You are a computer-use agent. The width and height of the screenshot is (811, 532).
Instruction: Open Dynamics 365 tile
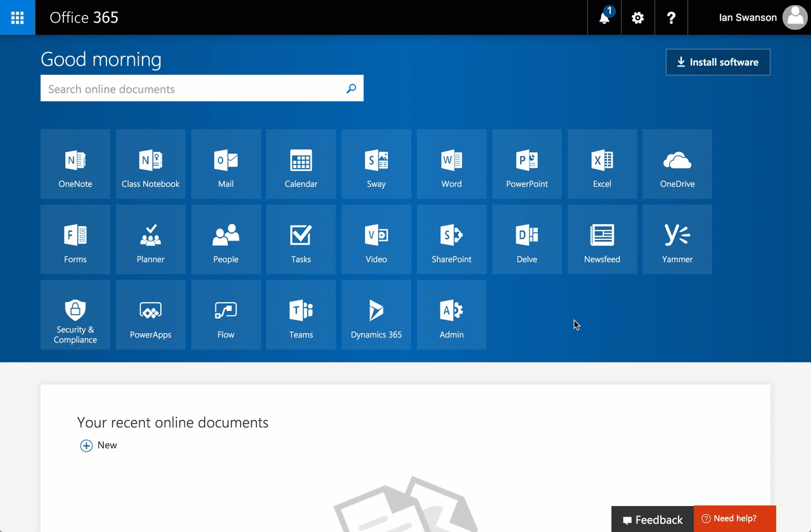(376, 315)
